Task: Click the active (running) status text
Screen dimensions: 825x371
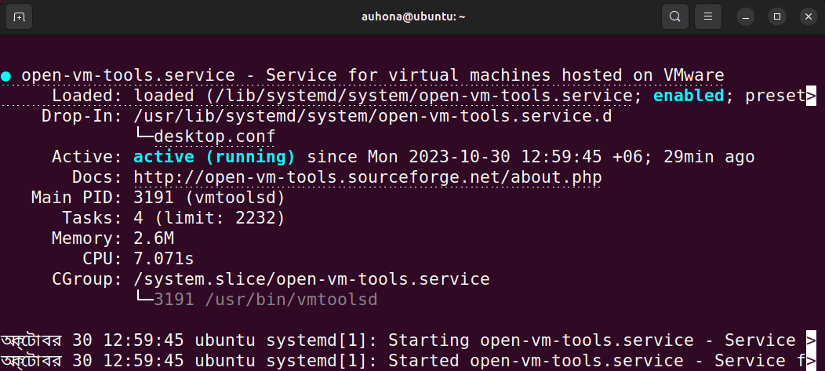Action: tap(214, 157)
